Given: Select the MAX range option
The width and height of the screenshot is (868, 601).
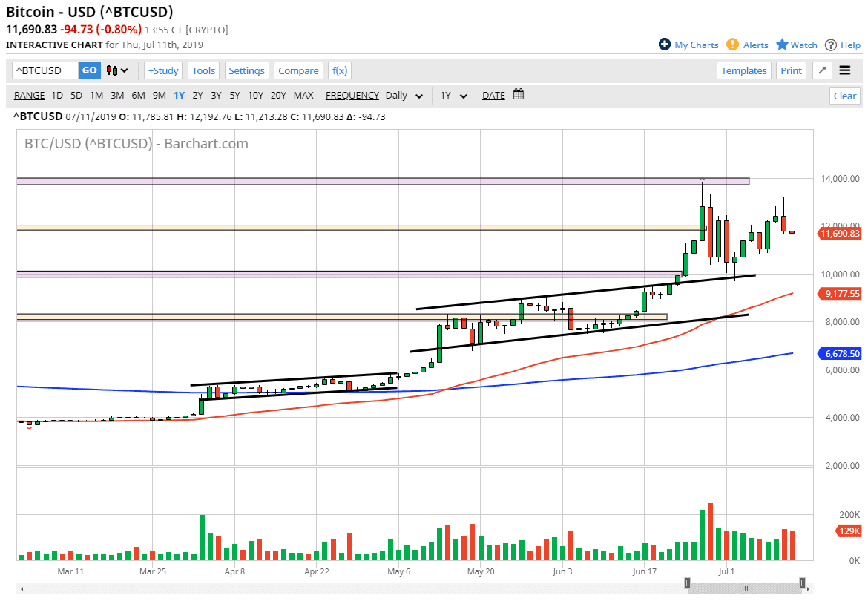Looking at the screenshot, I should click(303, 95).
